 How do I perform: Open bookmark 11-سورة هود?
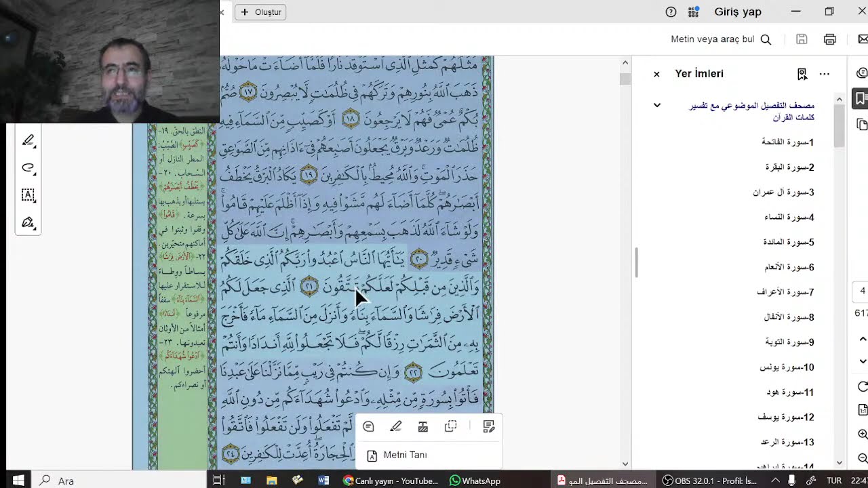[x=790, y=392]
